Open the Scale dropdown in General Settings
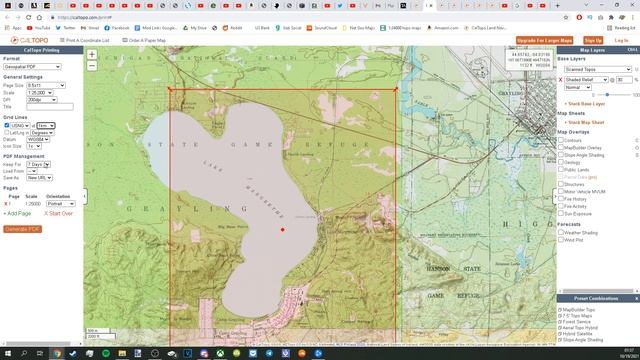 pyautogui.click(x=40, y=93)
